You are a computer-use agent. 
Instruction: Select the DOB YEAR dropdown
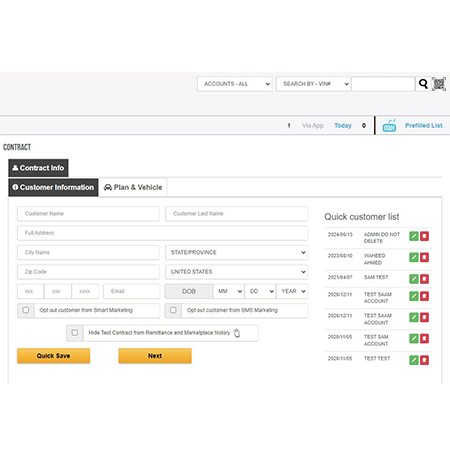pos(292,291)
